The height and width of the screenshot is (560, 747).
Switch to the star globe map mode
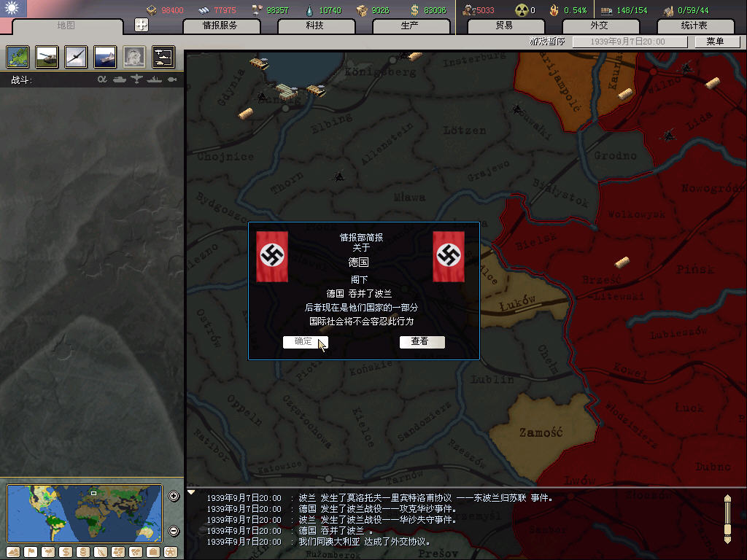point(171,552)
